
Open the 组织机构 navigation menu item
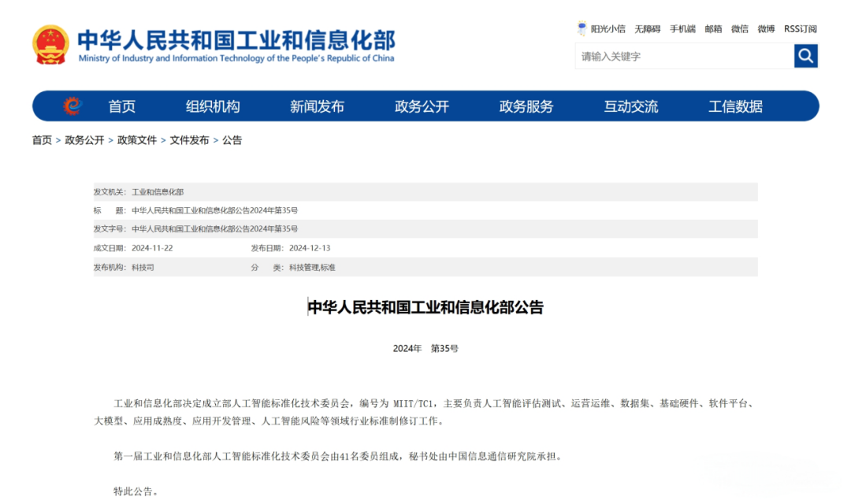(213, 106)
